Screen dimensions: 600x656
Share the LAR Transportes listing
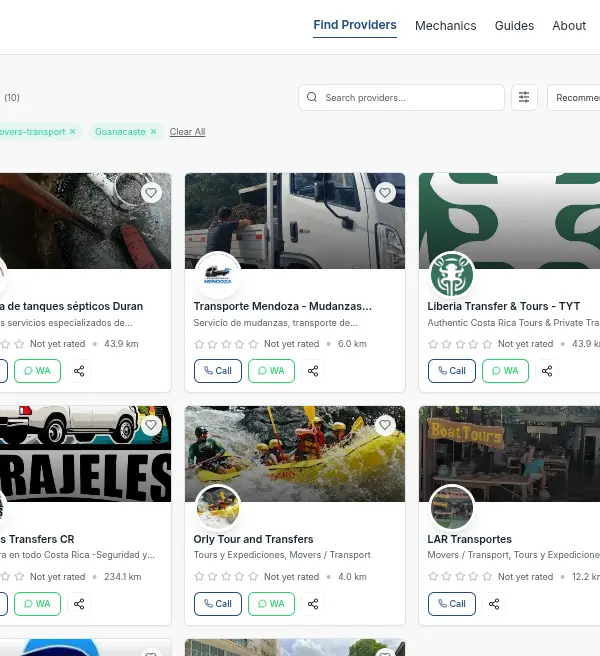(494, 604)
